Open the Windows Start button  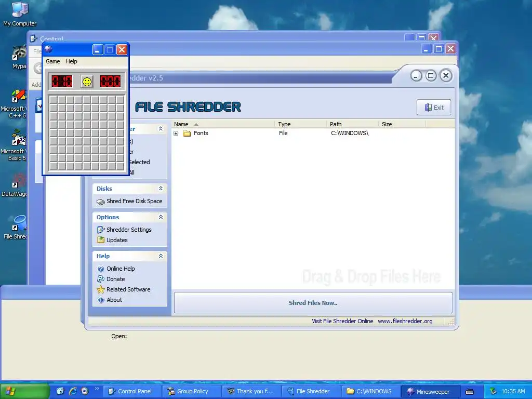(x=24, y=391)
